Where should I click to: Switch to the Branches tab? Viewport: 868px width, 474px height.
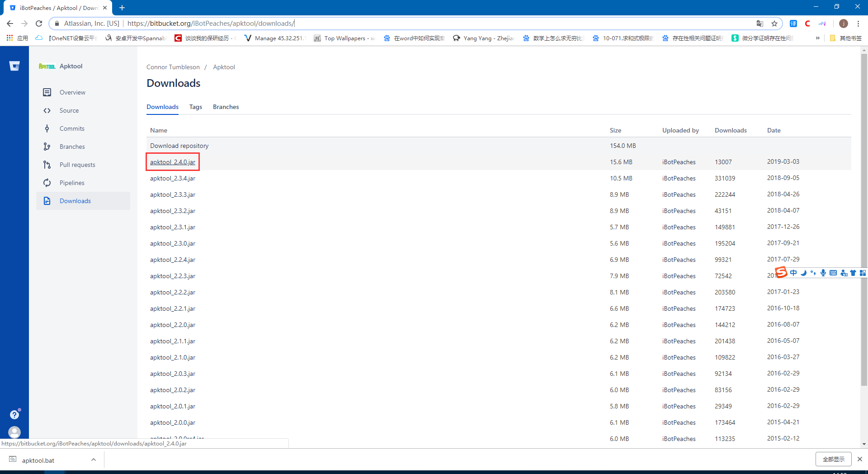226,107
